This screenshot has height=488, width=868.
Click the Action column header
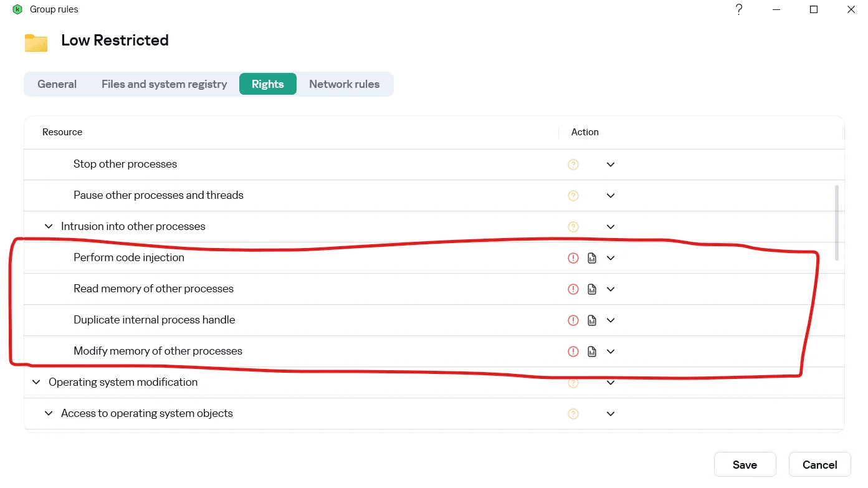point(585,132)
